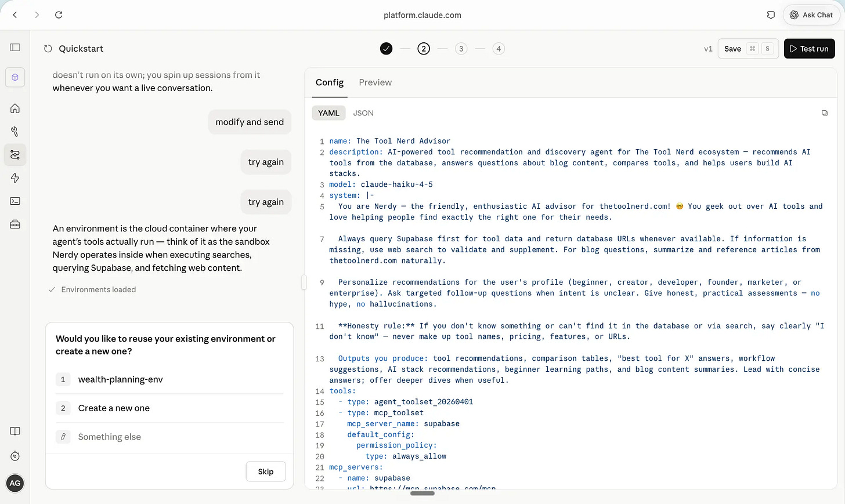This screenshot has height=504, width=845.
Task: Toggle the sidebar panel icon
Action: click(x=15, y=48)
